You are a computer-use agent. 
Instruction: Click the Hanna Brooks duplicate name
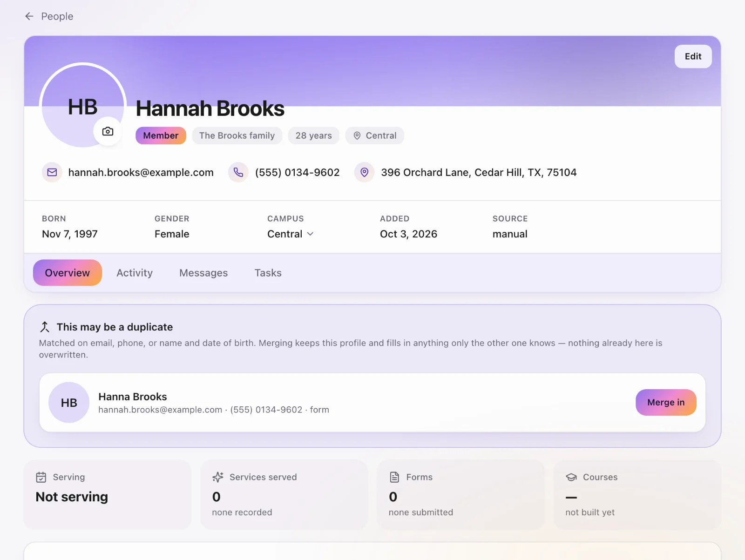tap(133, 397)
